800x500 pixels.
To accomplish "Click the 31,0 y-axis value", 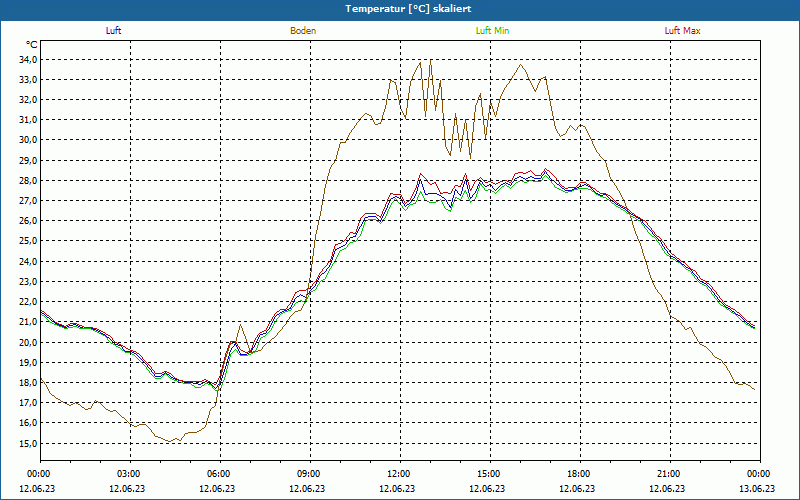I will 28,120.
